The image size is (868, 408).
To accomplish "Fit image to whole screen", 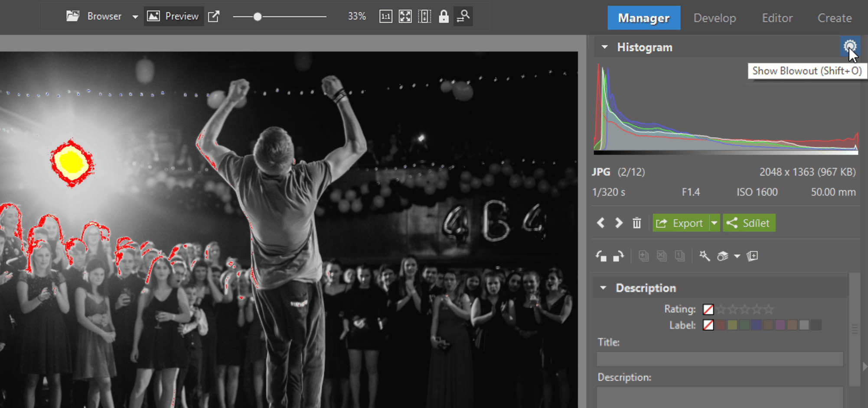I will pyautogui.click(x=405, y=16).
